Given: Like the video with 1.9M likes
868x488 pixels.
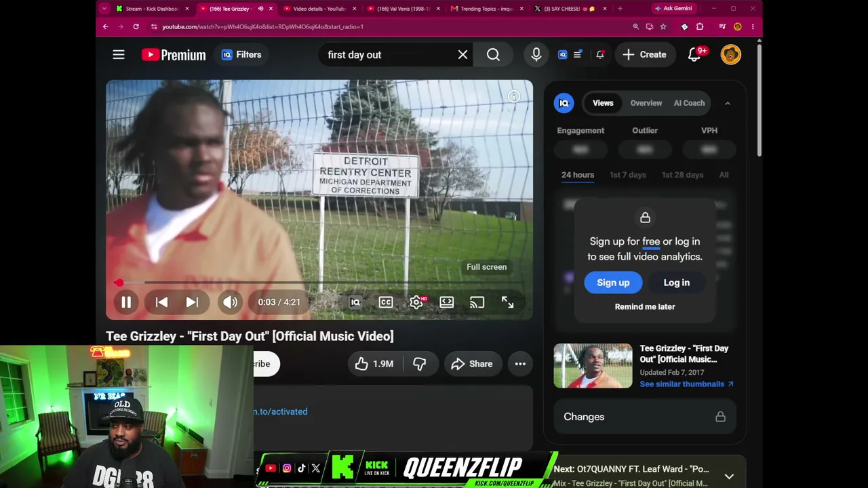Looking at the screenshot, I should click(x=374, y=364).
